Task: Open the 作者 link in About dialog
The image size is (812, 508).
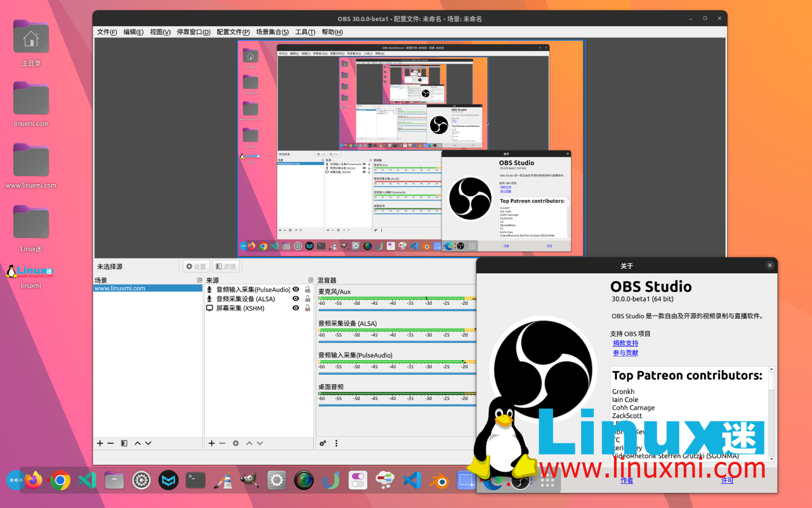Action: click(x=627, y=481)
